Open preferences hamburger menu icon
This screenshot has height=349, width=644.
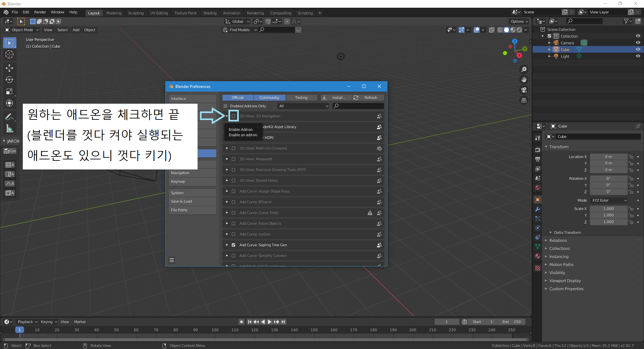pyautogui.click(x=172, y=260)
